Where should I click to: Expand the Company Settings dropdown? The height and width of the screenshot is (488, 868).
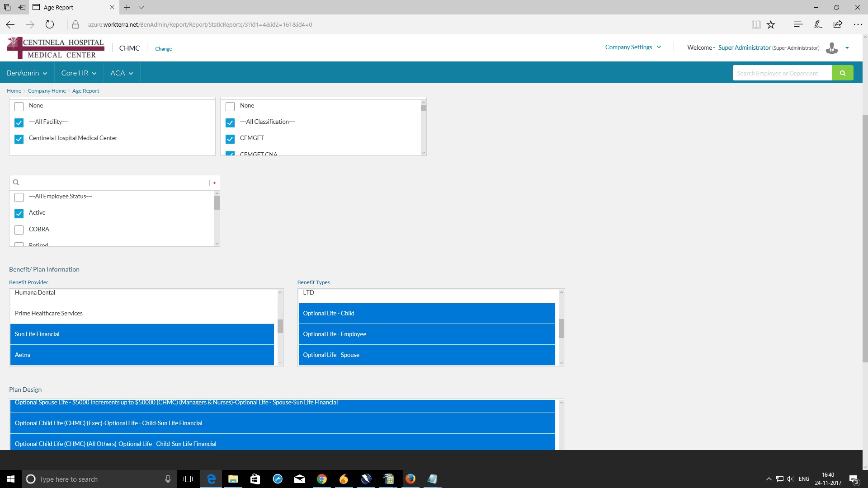tap(633, 47)
